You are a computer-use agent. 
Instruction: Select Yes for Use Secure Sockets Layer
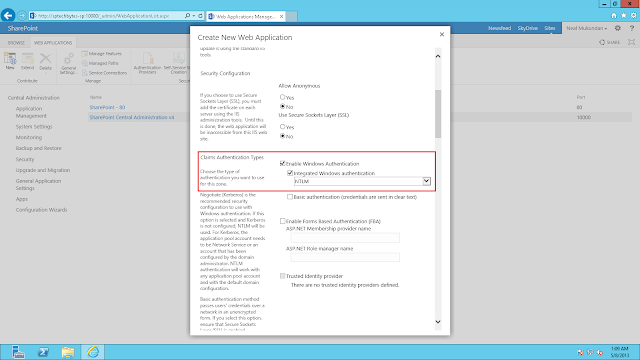pyautogui.click(x=282, y=127)
